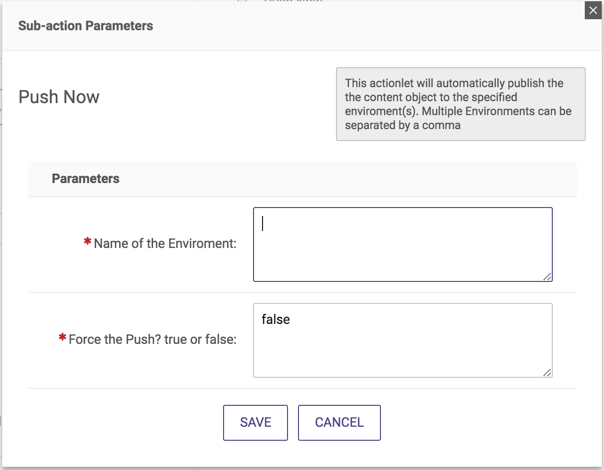Click the blank footer area left of SAVE

click(x=120, y=422)
